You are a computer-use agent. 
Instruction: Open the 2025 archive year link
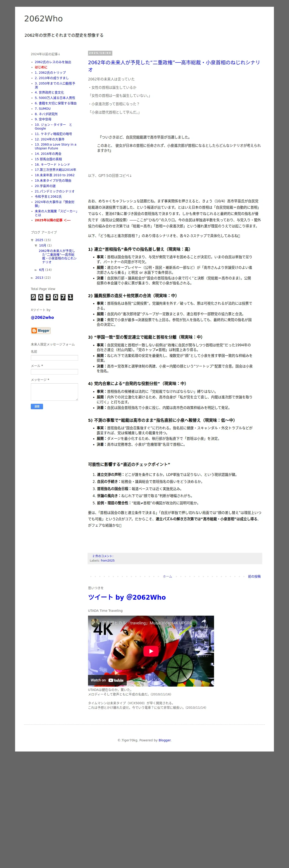(39, 240)
